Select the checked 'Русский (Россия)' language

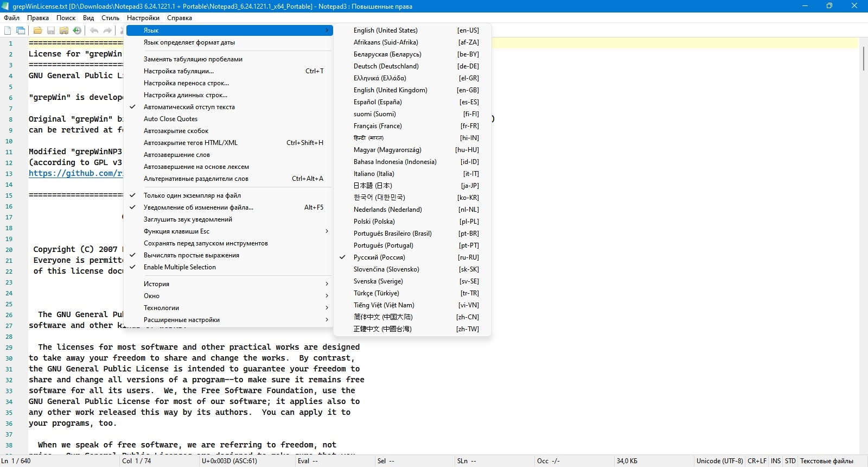click(x=412, y=257)
